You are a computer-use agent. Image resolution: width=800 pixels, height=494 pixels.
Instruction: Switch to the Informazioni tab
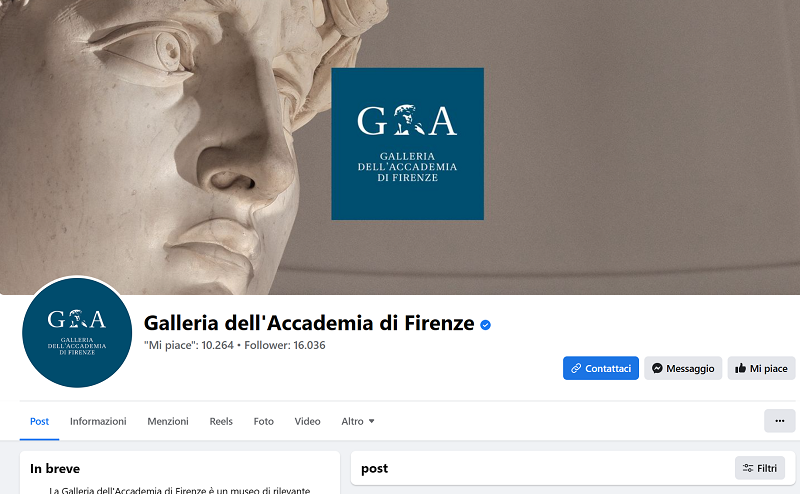(x=98, y=422)
